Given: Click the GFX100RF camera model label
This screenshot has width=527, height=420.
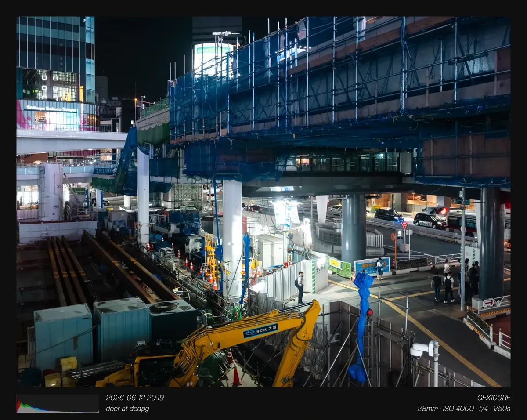Looking at the screenshot, I should click(x=494, y=398).
